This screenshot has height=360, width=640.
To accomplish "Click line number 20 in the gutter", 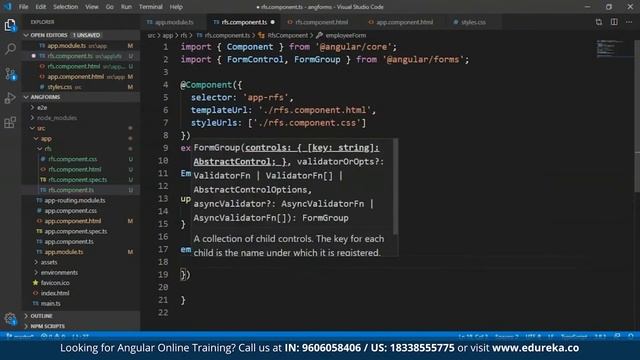I will (x=163, y=287).
